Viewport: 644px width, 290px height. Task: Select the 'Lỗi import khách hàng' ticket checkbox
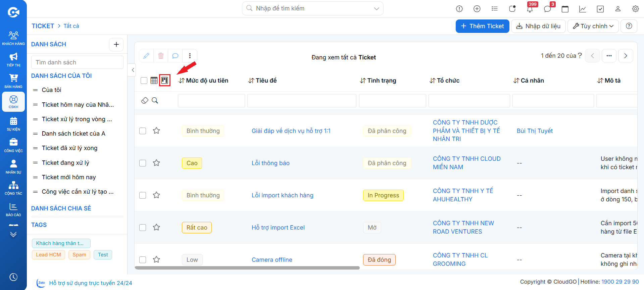[143, 195]
